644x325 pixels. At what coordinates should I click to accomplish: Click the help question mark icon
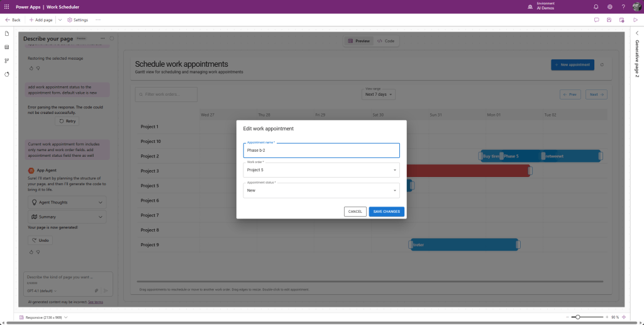(623, 6)
